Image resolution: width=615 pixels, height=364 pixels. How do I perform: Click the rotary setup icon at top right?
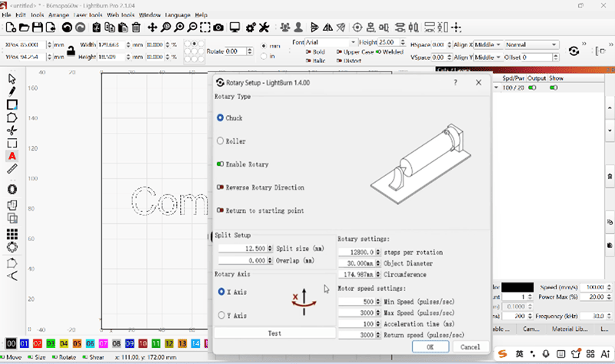[573, 51]
